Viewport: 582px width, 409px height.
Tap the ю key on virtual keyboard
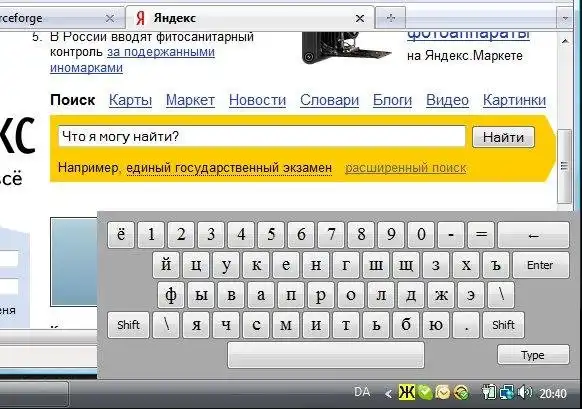tap(436, 325)
